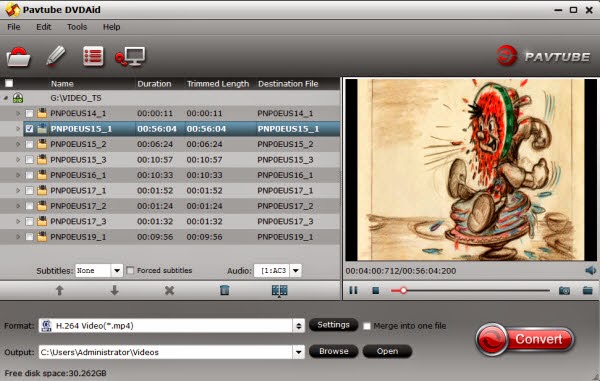The width and height of the screenshot is (600, 381).
Task: Expand the PNP0EUS14_1 row arrow
Action: click(18, 114)
